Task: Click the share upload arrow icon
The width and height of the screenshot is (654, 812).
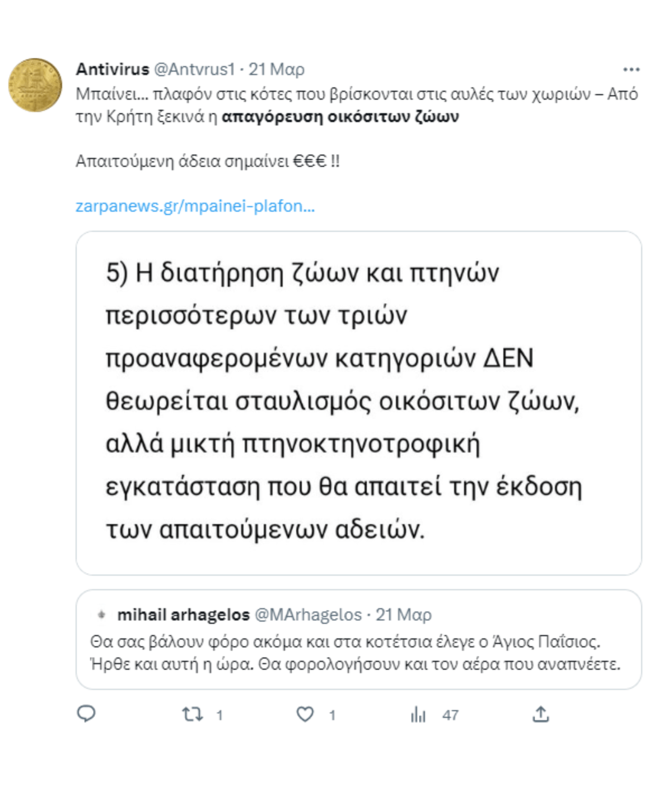Action: tap(540, 714)
